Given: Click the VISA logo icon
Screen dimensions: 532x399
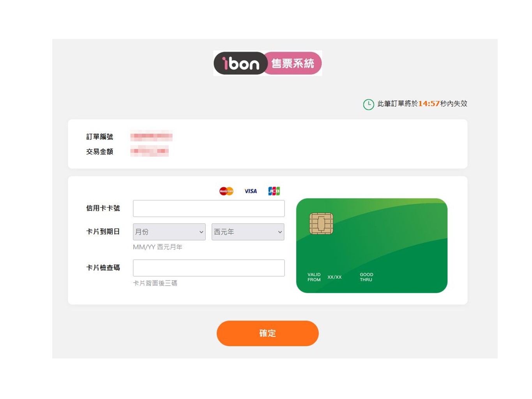Looking at the screenshot, I should 251,191.
